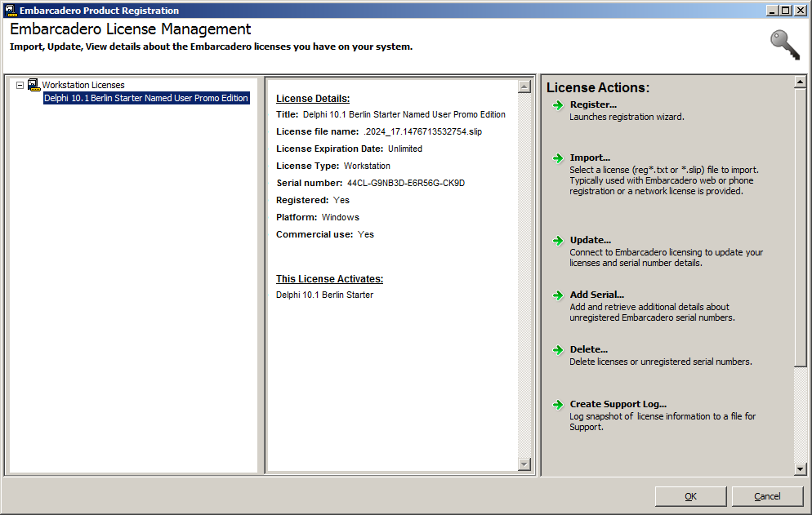
Task: Click the Commercial use value Yes
Action: click(365, 234)
